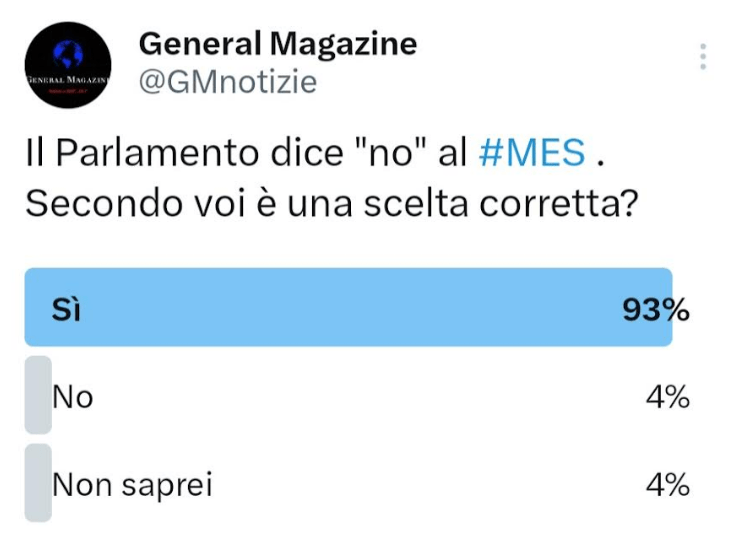Select the "Sì" poll option label
Screen dimensions: 743x537
(x=66, y=310)
